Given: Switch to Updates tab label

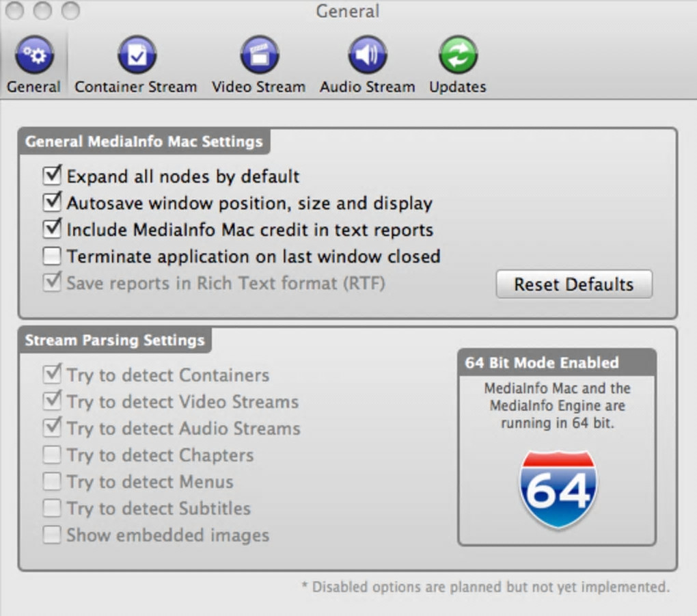Looking at the screenshot, I should (458, 87).
